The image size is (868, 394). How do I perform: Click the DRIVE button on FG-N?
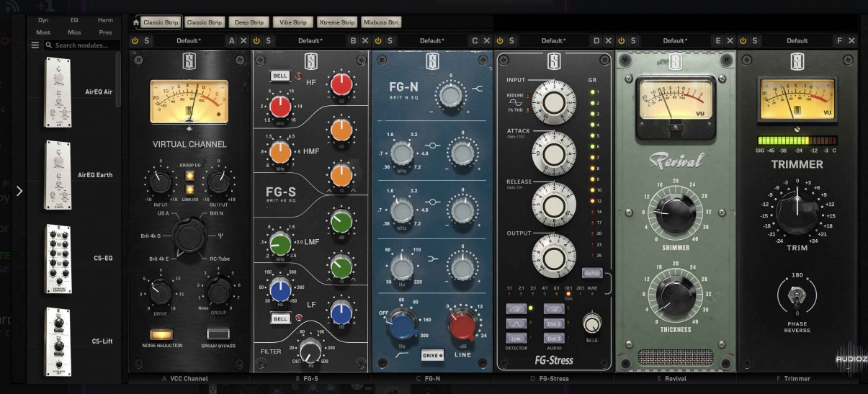[x=431, y=355]
